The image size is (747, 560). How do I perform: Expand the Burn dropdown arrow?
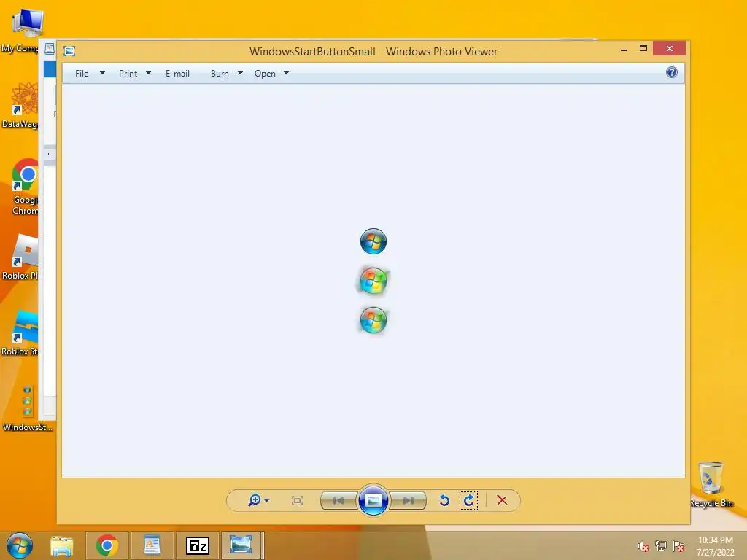[x=240, y=74]
